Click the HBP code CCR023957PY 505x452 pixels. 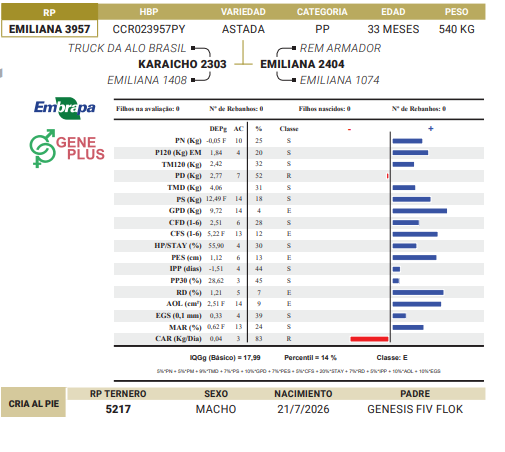[x=149, y=29]
